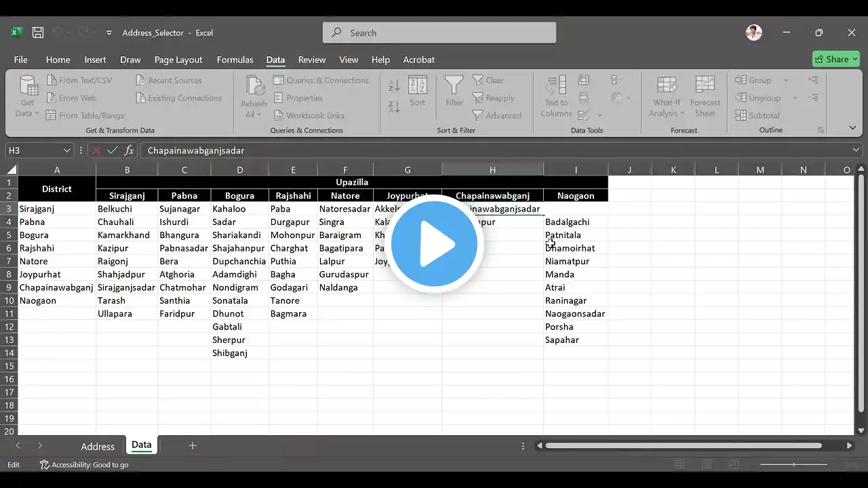Sort A to Z ascending
This screenshot has width=868, height=488.
(394, 86)
